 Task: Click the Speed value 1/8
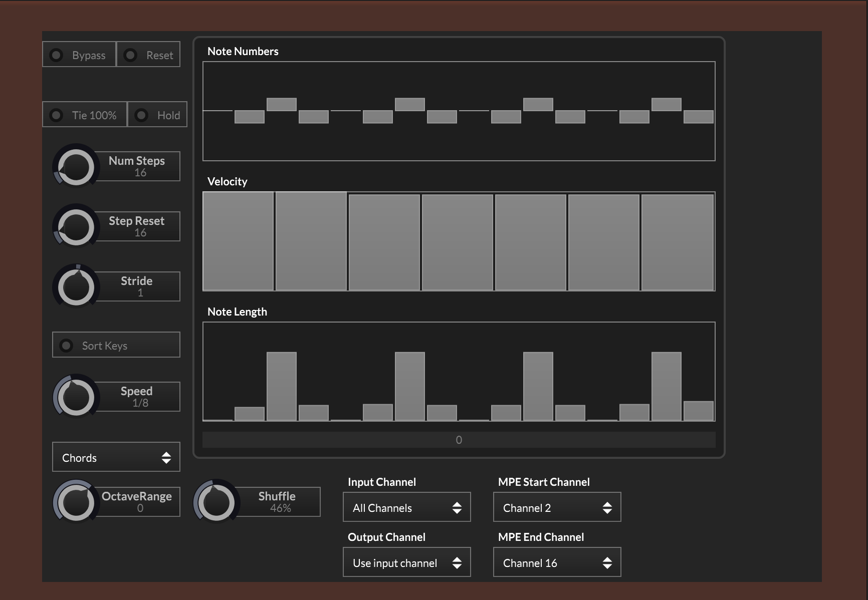tap(140, 403)
